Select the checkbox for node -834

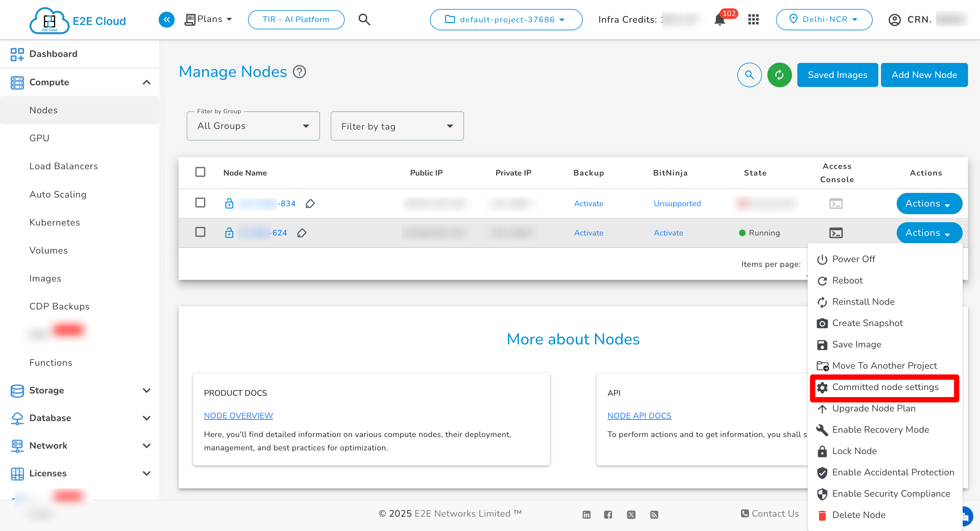200,203
